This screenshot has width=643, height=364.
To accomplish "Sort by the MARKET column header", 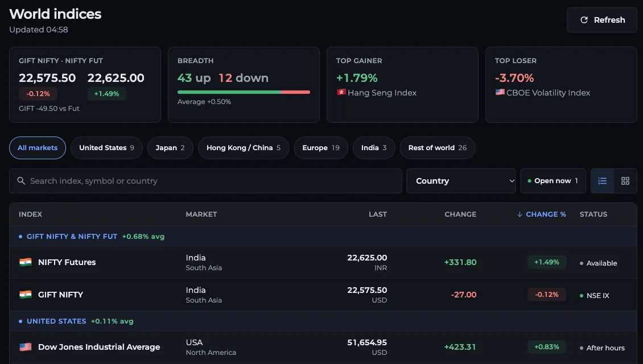I will 201,214.
